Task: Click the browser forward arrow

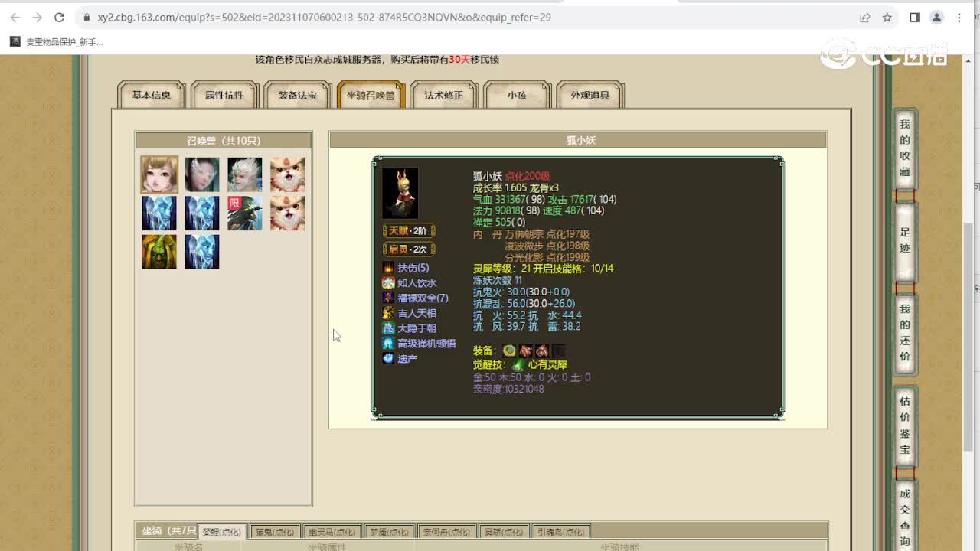Action: point(37,17)
